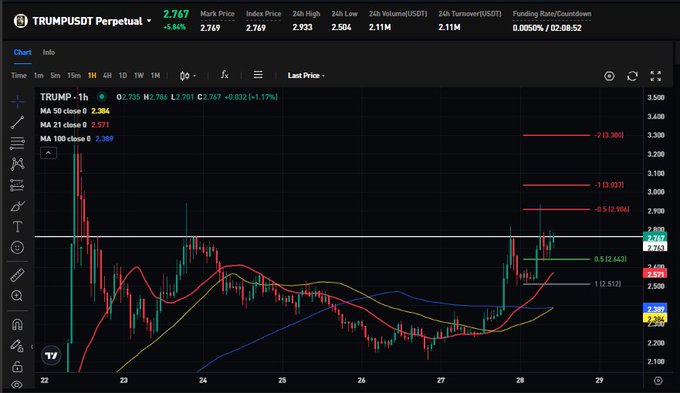Click the 24h Low value 2.504
The height and width of the screenshot is (393, 680).
tap(341, 27)
